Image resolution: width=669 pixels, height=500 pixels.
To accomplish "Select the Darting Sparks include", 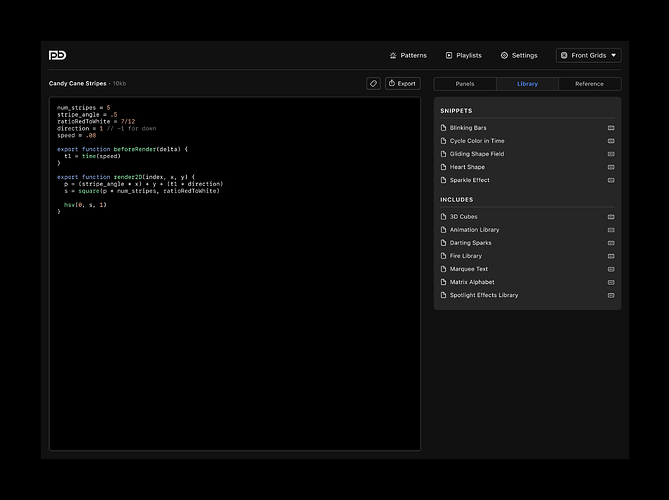I will click(527, 243).
